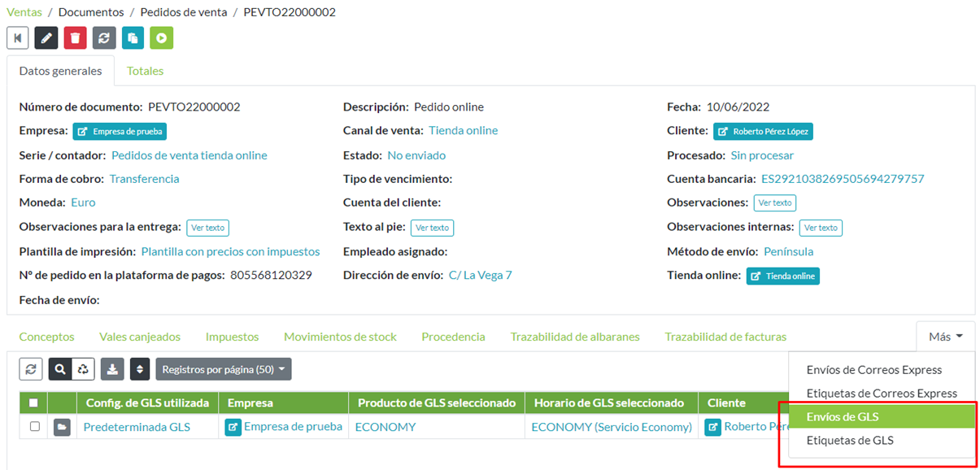
Task: Click the download export icon above table
Action: (x=112, y=369)
